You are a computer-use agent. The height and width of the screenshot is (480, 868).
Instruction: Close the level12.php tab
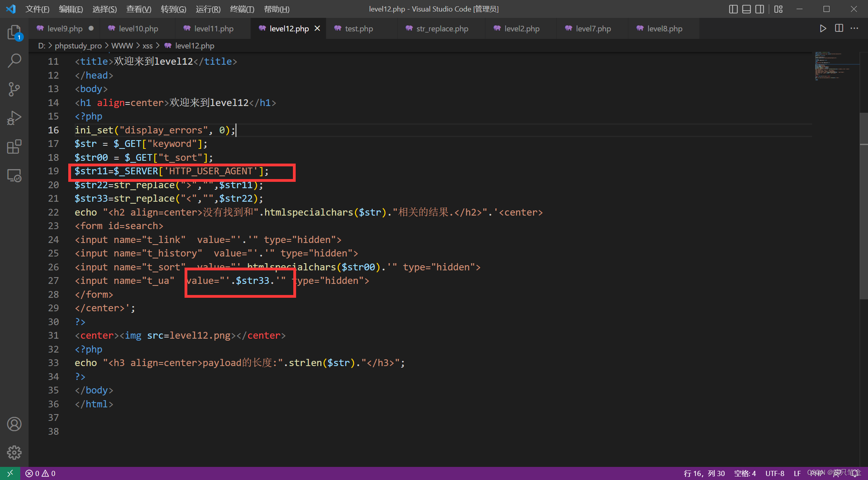click(317, 28)
